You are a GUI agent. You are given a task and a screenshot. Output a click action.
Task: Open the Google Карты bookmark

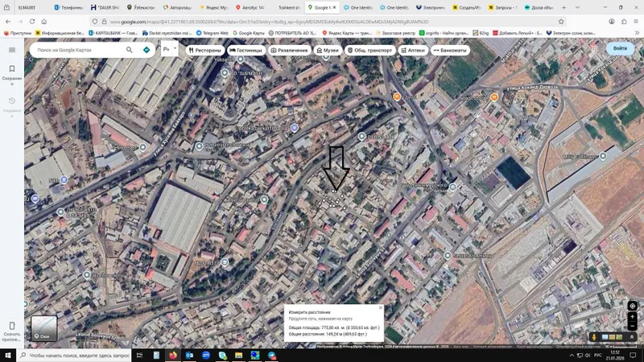249,33
